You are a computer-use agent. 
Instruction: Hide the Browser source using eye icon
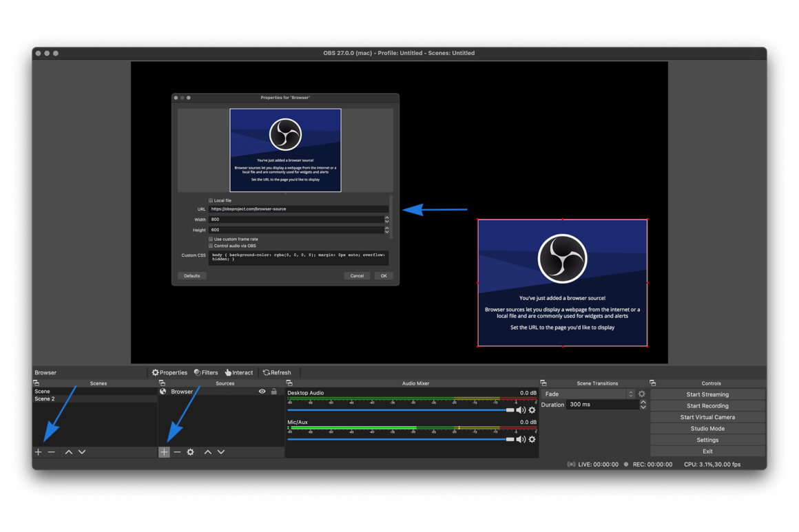click(262, 392)
